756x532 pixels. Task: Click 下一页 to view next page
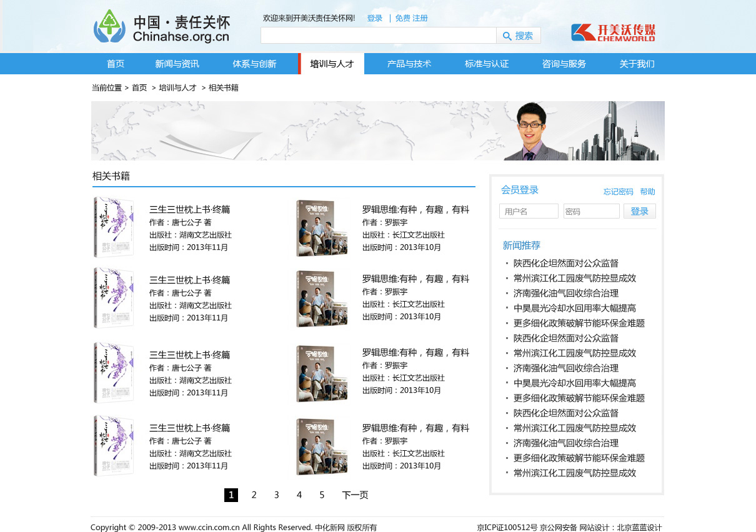click(x=354, y=495)
